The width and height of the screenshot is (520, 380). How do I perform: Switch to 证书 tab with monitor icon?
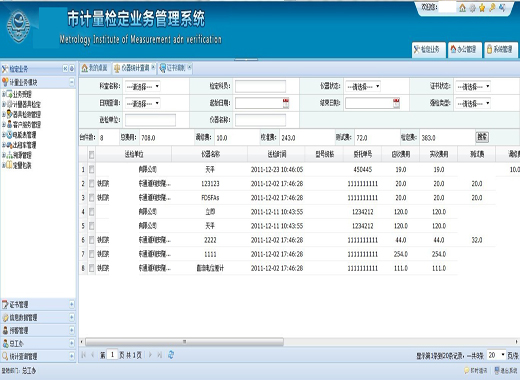[x=172, y=68]
